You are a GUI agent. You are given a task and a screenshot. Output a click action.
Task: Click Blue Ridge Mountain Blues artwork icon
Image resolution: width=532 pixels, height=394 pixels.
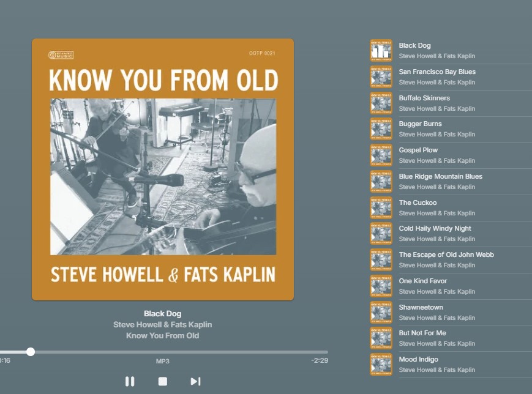coord(381,182)
